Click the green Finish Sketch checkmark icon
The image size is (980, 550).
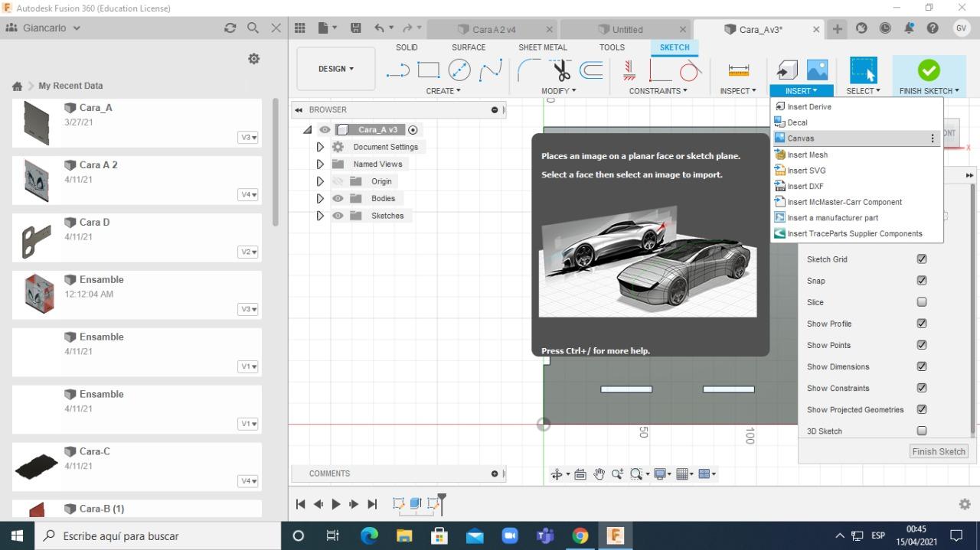[928, 70]
